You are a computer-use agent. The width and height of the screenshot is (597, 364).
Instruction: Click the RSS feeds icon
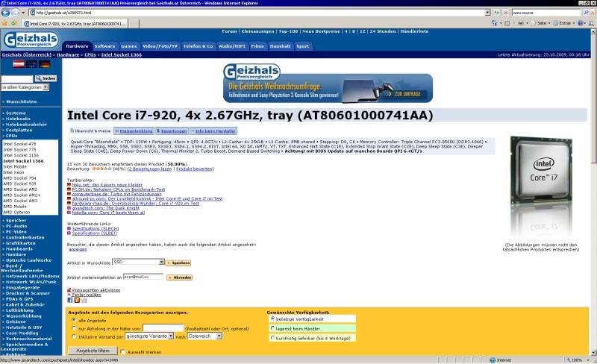tap(507, 23)
